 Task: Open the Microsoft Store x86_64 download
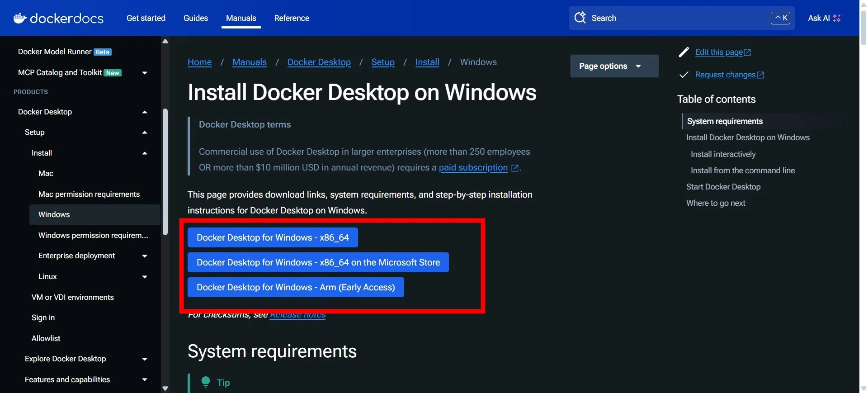(318, 262)
